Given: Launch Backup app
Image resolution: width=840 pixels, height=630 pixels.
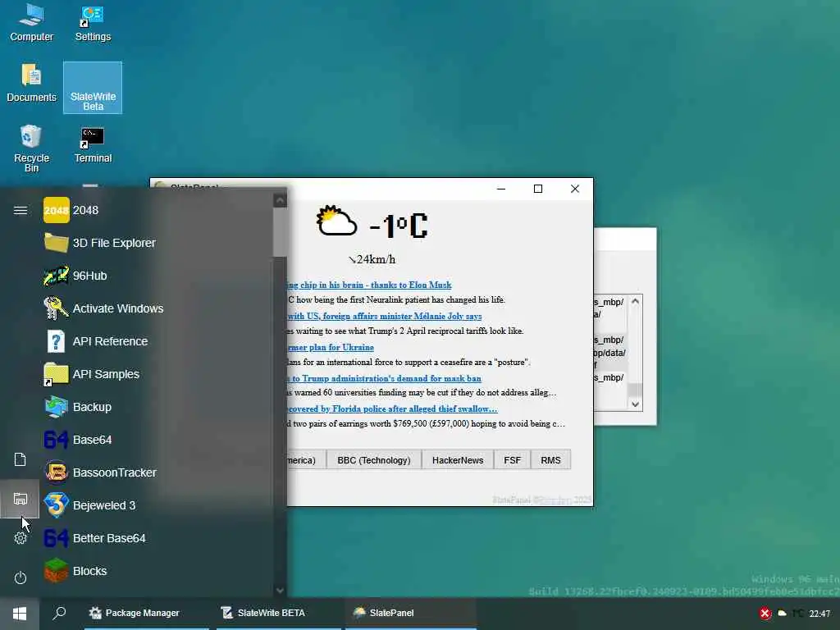Looking at the screenshot, I should pos(157,407).
